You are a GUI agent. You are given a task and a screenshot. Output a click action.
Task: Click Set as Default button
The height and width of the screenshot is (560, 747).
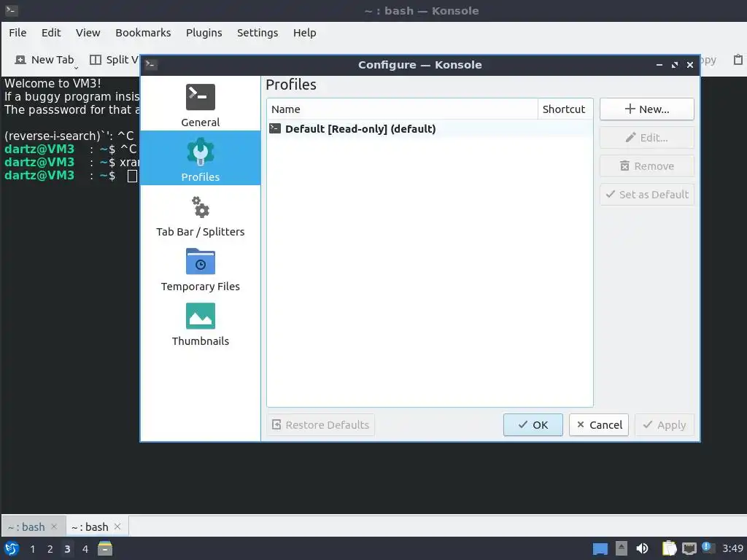click(646, 194)
